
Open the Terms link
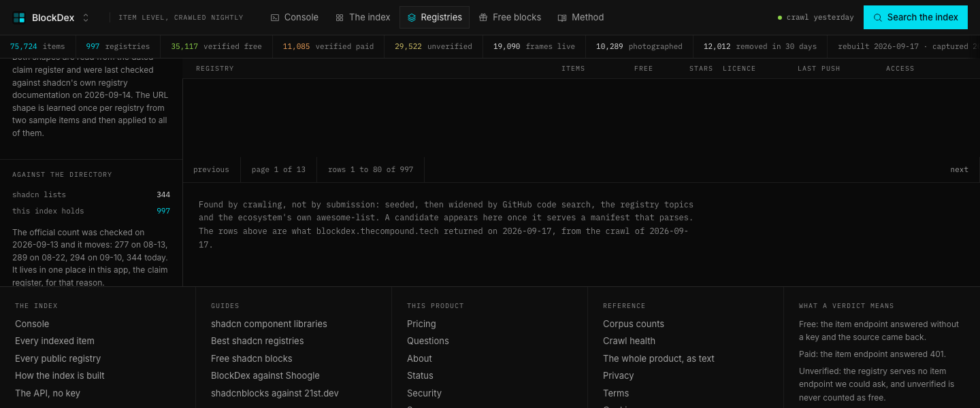(616, 394)
